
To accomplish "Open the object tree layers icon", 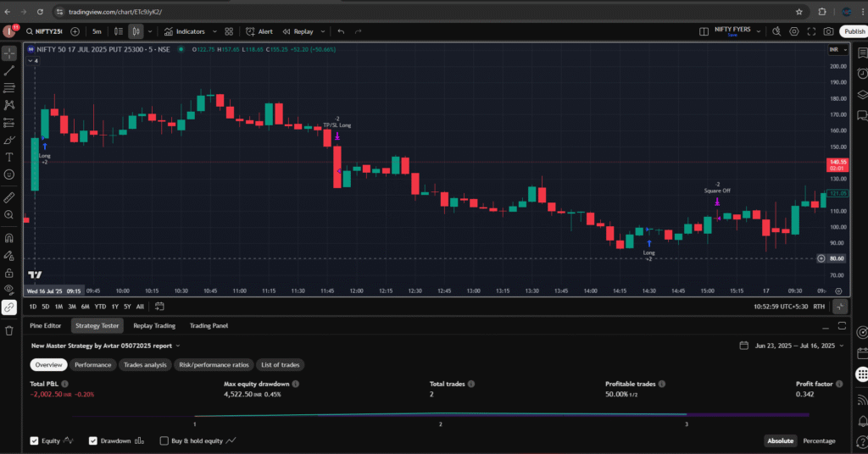I will click(x=862, y=95).
